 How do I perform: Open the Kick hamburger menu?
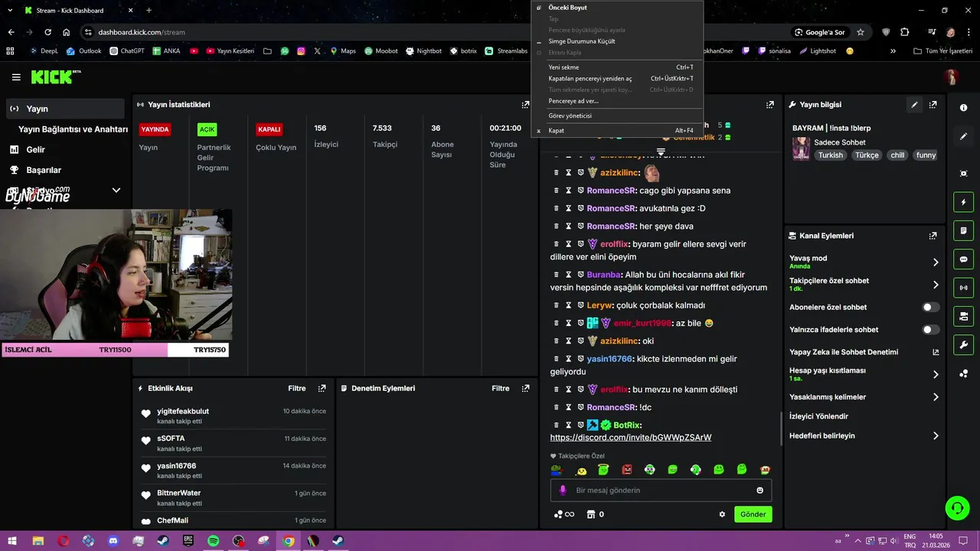(x=16, y=77)
